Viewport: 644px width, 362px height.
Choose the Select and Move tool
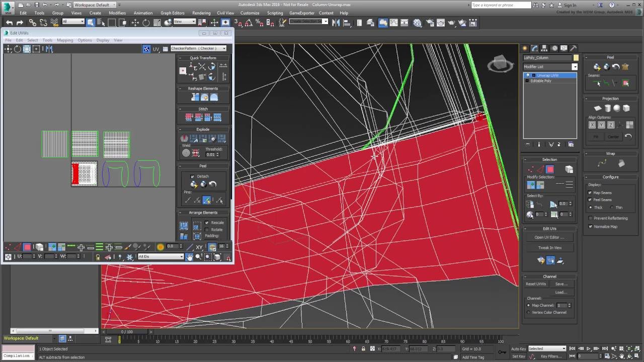pos(135,22)
